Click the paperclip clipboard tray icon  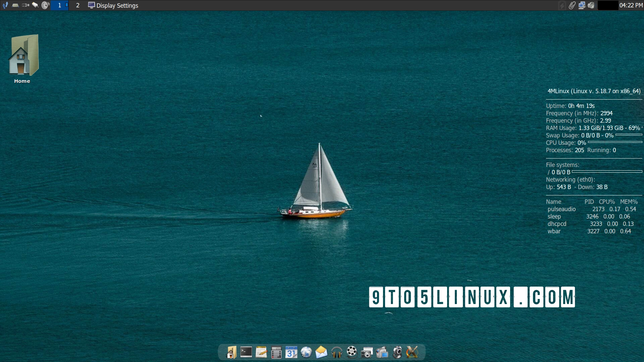click(572, 5)
